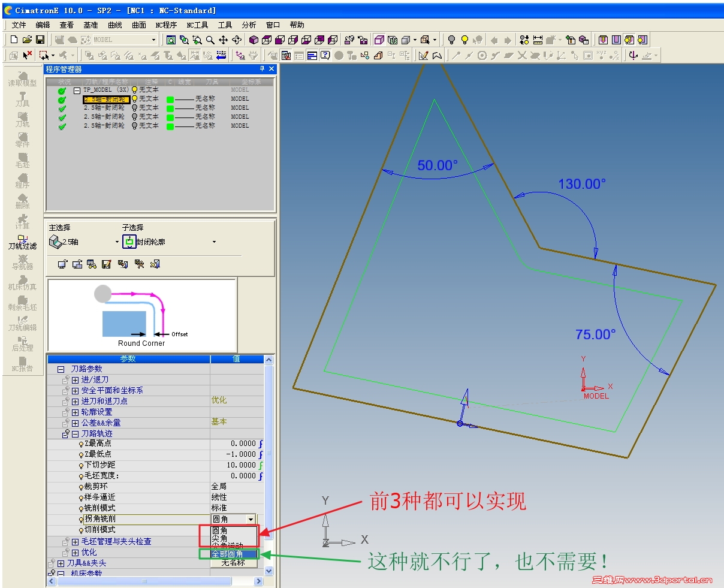Viewport: 724px width, 588px height.
Task: Click lightbulb beside 拐角铣削 parameter
Action: 81,520
